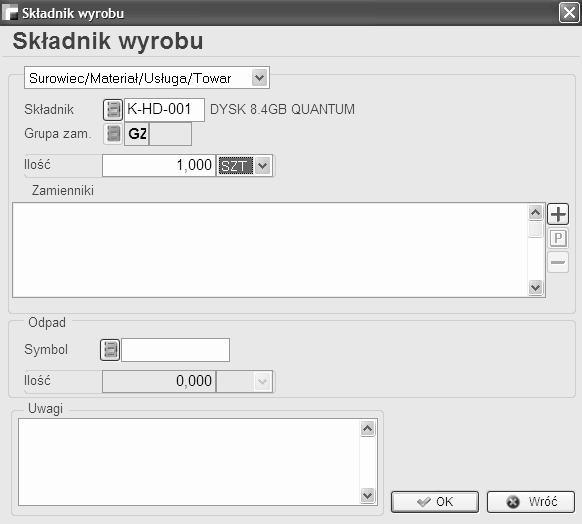The image size is (582, 524).
Task: Click the Uwagi scrollbar down arrow
Action: [367, 495]
